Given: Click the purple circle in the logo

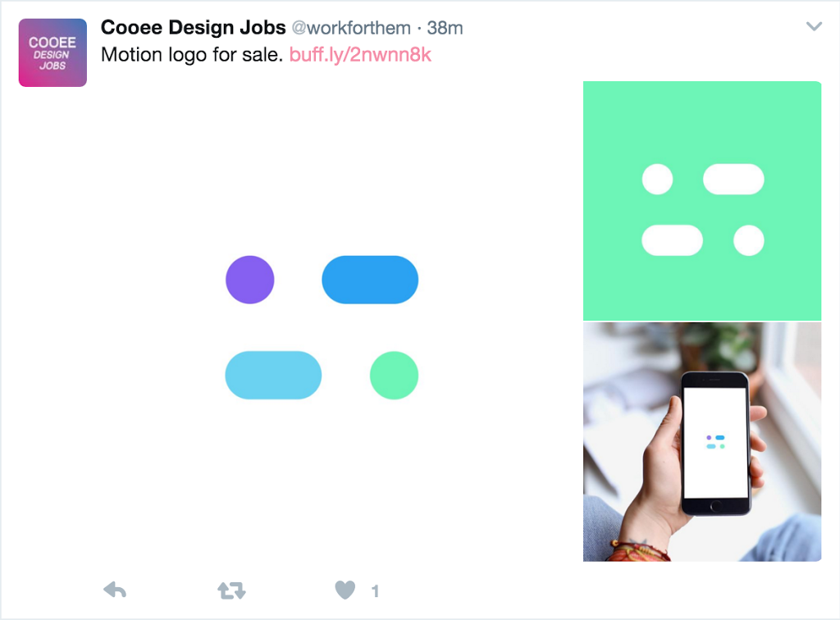Looking at the screenshot, I should coord(250,280).
